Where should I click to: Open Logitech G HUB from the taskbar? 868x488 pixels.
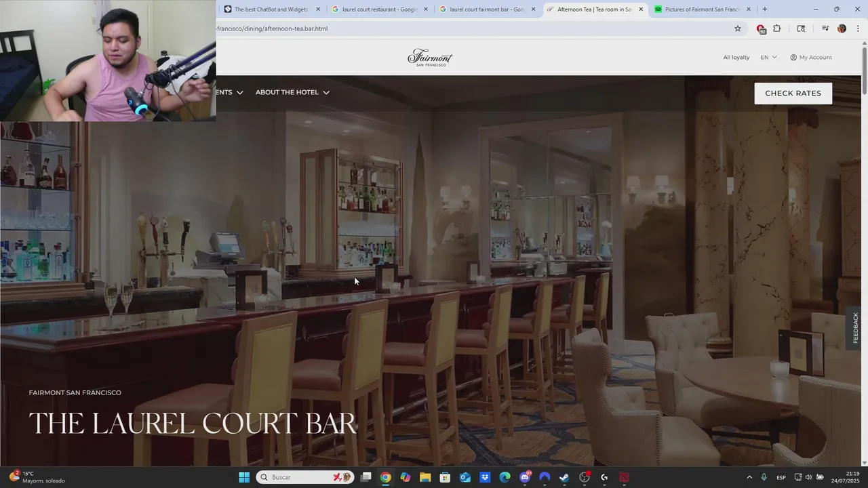pos(604,477)
